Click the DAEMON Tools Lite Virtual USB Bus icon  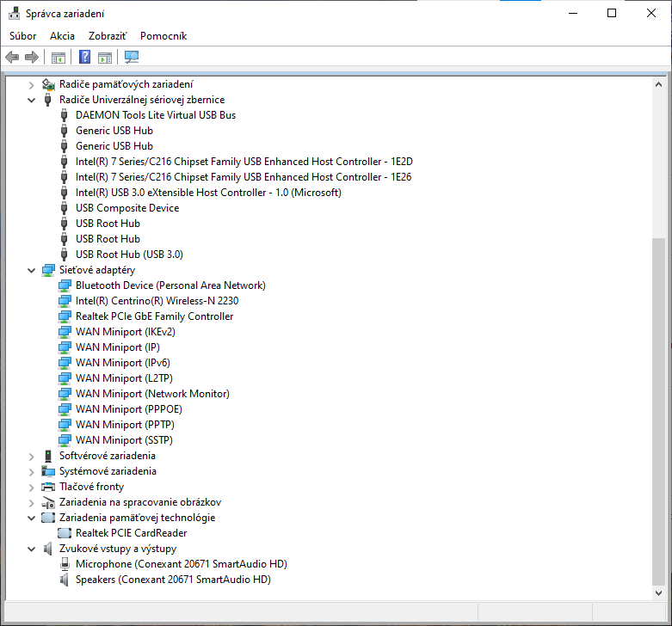tap(65, 115)
